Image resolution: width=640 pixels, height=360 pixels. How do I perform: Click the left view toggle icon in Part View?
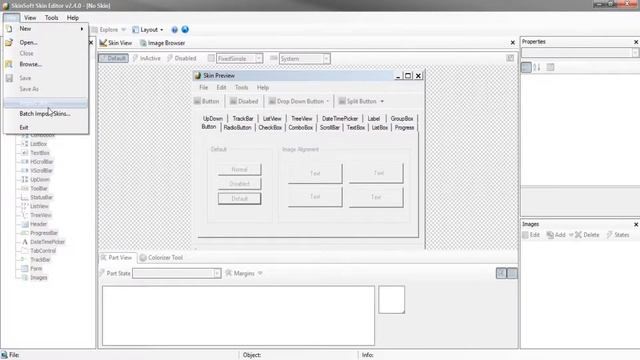[501, 273]
